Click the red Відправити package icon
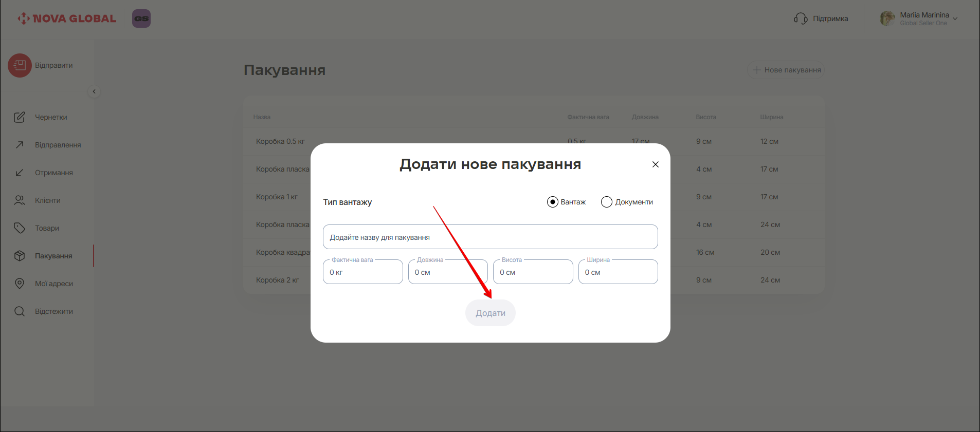Image resolution: width=980 pixels, height=432 pixels. [x=20, y=66]
